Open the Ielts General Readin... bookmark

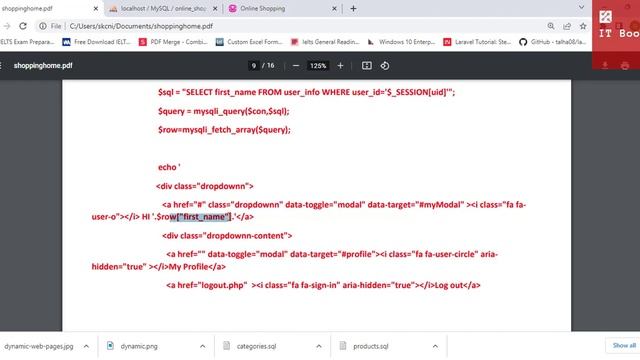pos(325,42)
